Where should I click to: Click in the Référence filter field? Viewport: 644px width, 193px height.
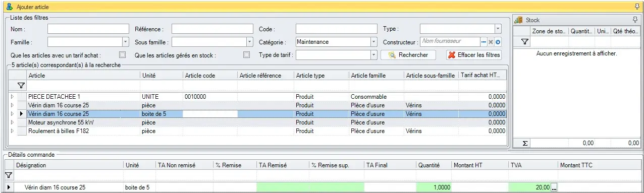(x=212, y=29)
